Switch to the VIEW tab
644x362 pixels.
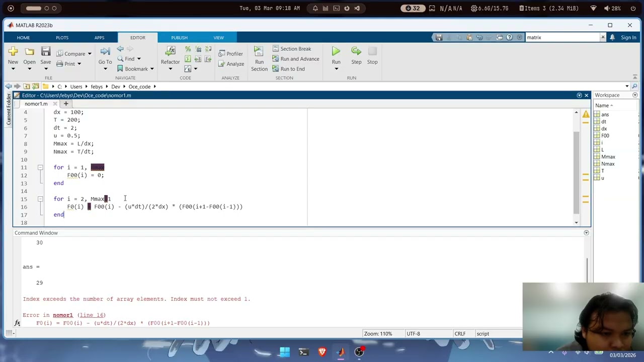pos(218,38)
